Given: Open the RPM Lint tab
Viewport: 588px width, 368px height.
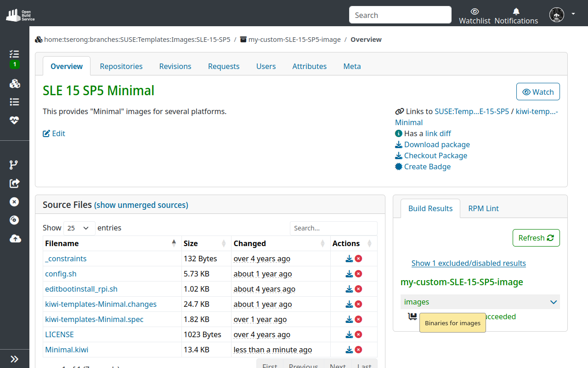Looking at the screenshot, I should pyautogui.click(x=483, y=208).
